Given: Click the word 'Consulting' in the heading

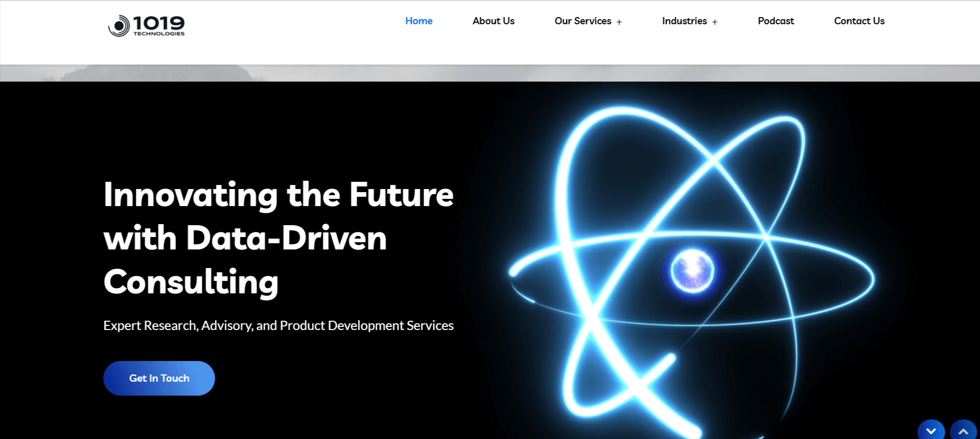Looking at the screenshot, I should (191, 282).
